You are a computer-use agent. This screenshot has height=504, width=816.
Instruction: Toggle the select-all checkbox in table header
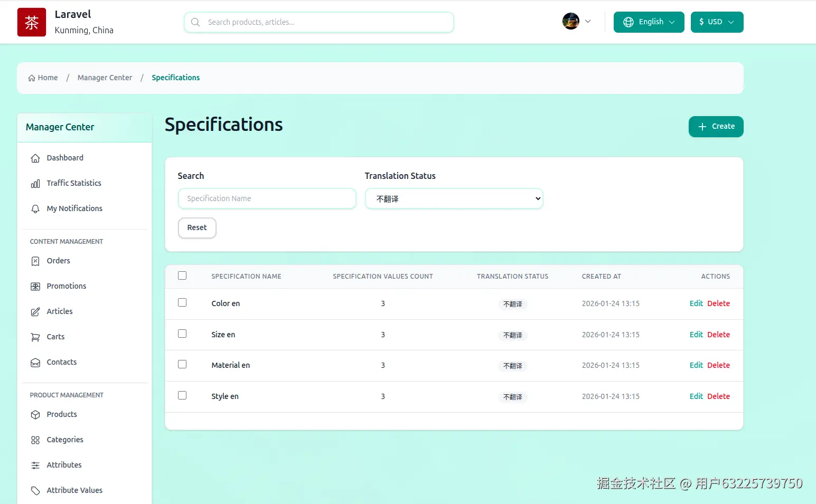(x=182, y=275)
